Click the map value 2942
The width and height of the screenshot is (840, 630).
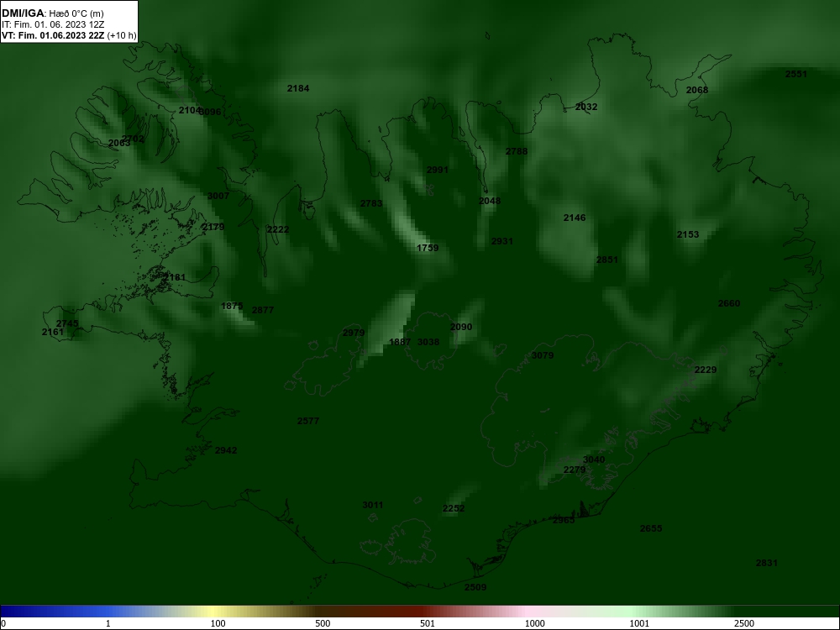(x=225, y=450)
